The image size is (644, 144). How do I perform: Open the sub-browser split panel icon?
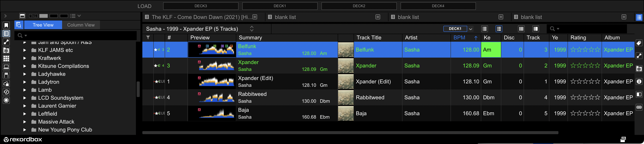point(639,94)
